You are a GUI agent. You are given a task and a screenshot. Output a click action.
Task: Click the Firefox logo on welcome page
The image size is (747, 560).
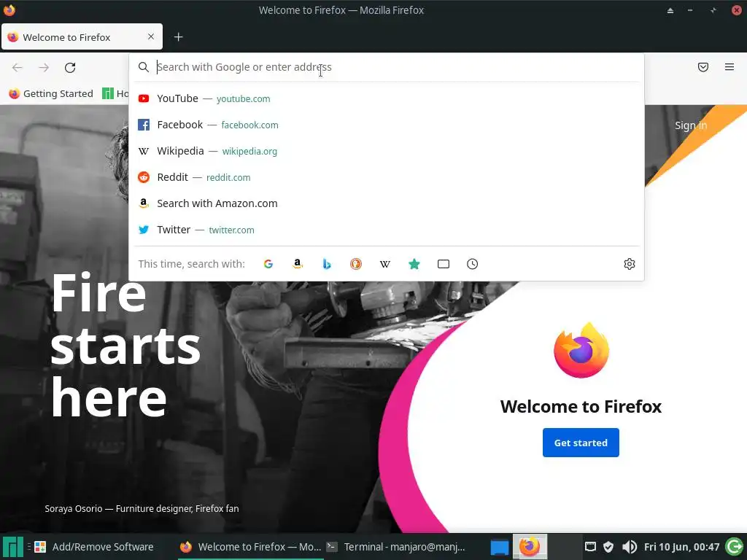581,351
